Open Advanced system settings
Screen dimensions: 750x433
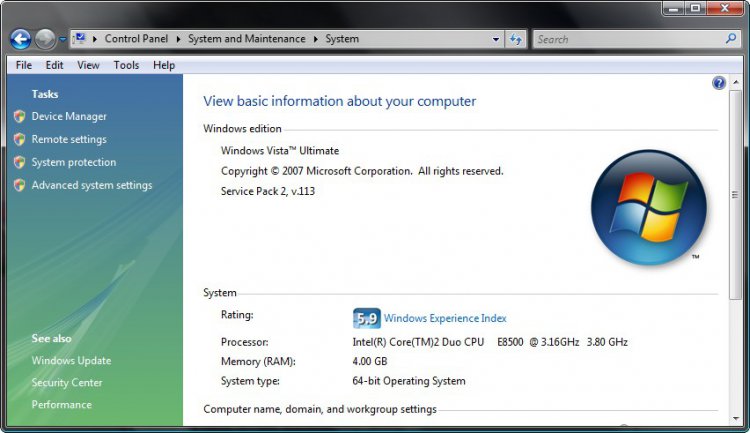[92, 185]
